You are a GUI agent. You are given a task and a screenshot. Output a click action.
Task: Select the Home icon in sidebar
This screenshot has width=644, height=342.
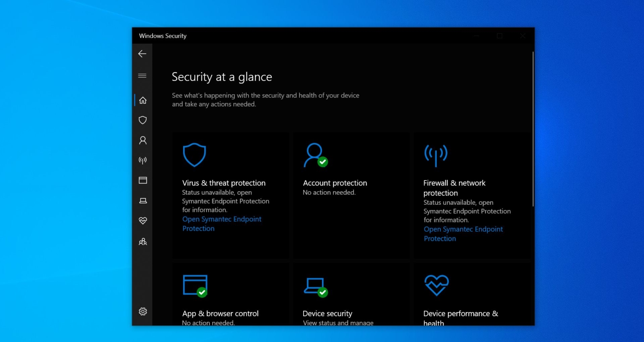point(143,100)
